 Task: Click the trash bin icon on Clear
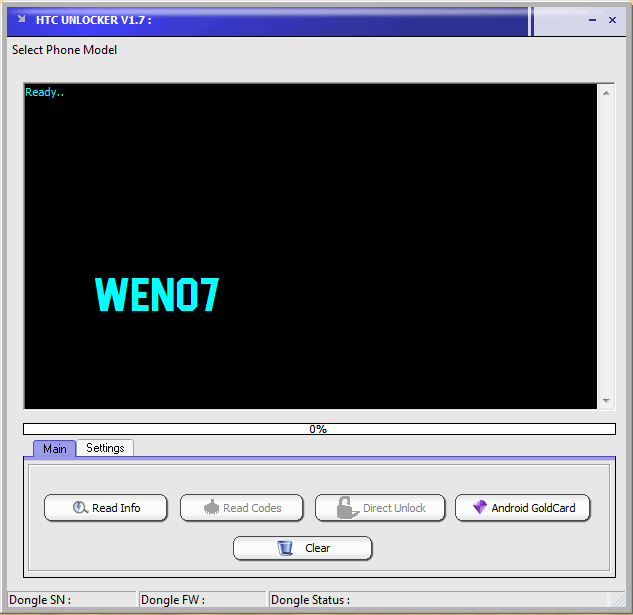285,548
